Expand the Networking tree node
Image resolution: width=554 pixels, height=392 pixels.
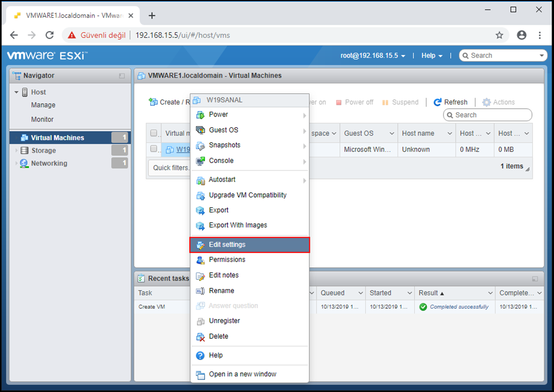(16, 163)
